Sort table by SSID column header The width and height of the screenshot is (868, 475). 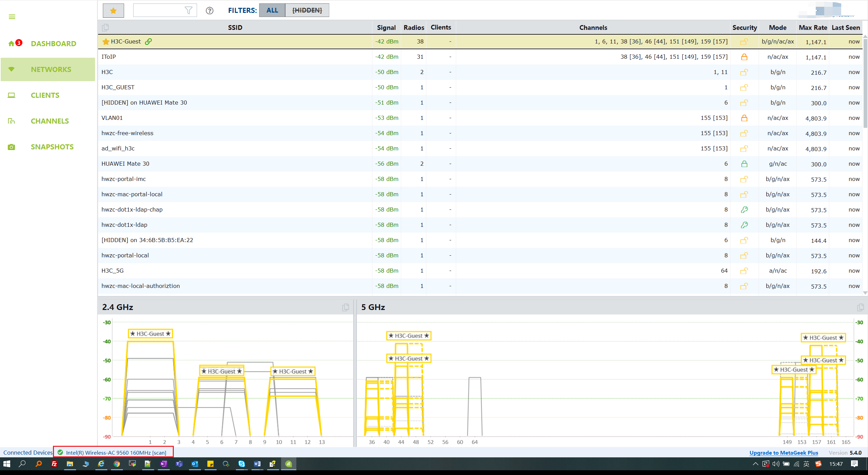click(x=235, y=28)
